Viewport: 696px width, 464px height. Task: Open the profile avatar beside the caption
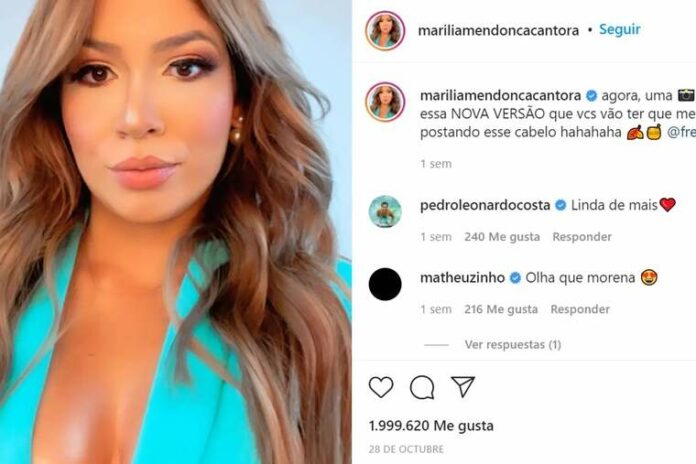click(385, 102)
